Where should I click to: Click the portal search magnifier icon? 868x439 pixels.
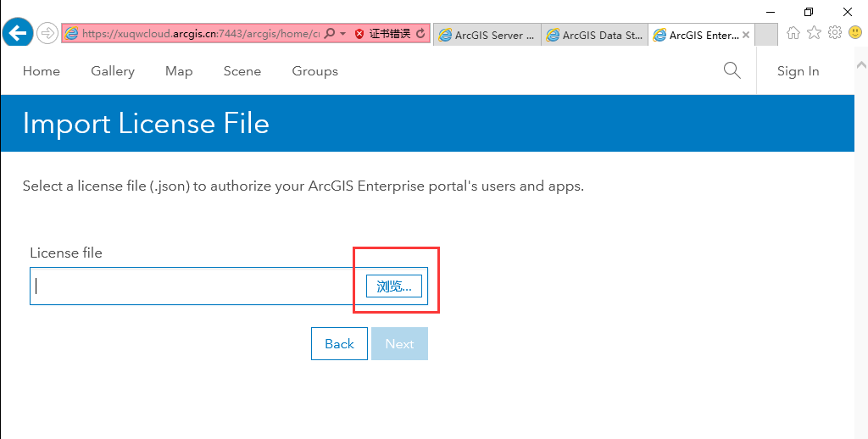732,70
